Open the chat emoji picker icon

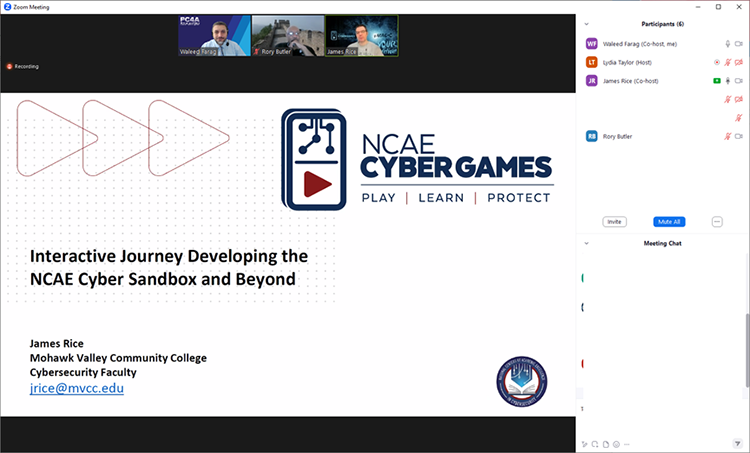click(x=616, y=444)
